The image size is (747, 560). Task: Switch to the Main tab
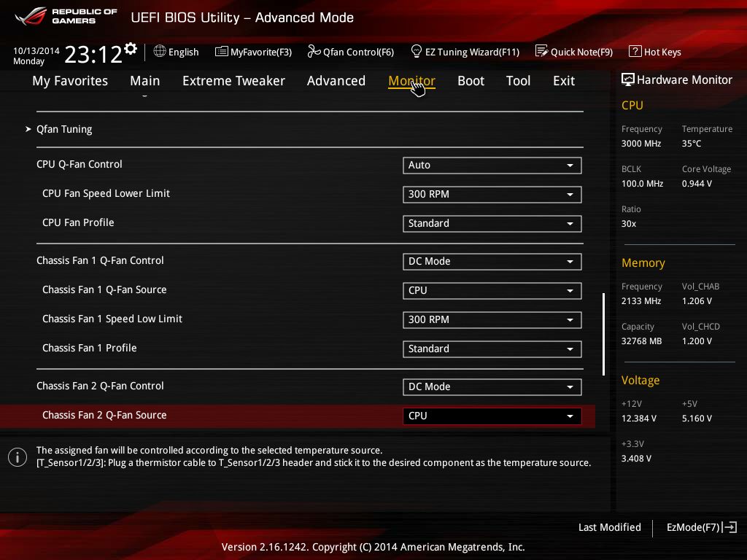[x=145, y=81]
